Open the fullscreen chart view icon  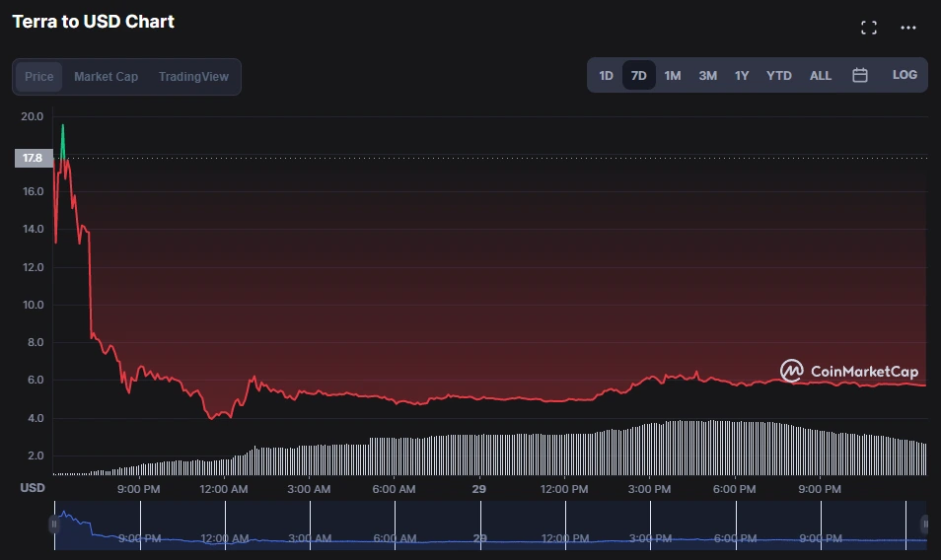(x=868, y=28)
